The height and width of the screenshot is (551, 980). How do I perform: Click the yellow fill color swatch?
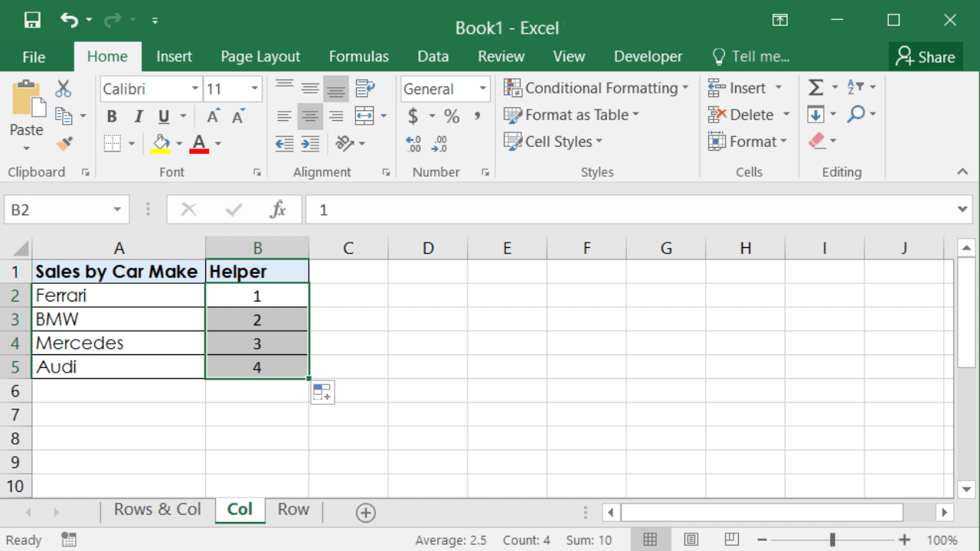(161, 143)
